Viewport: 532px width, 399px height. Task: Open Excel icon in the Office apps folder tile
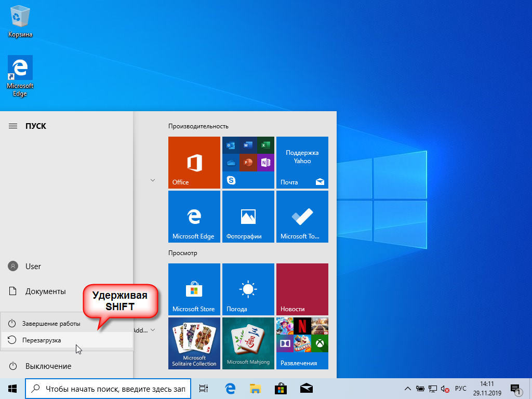click(265, 145)
